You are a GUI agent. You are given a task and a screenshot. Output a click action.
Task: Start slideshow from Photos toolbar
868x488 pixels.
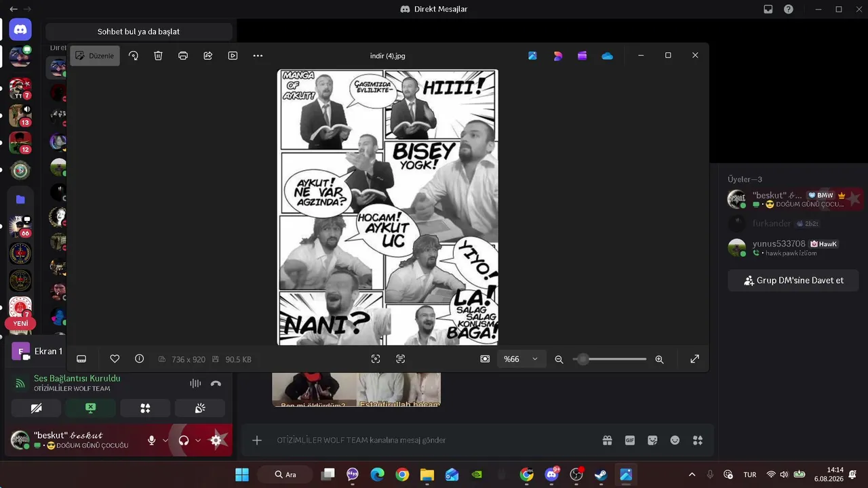click(233, 56)
